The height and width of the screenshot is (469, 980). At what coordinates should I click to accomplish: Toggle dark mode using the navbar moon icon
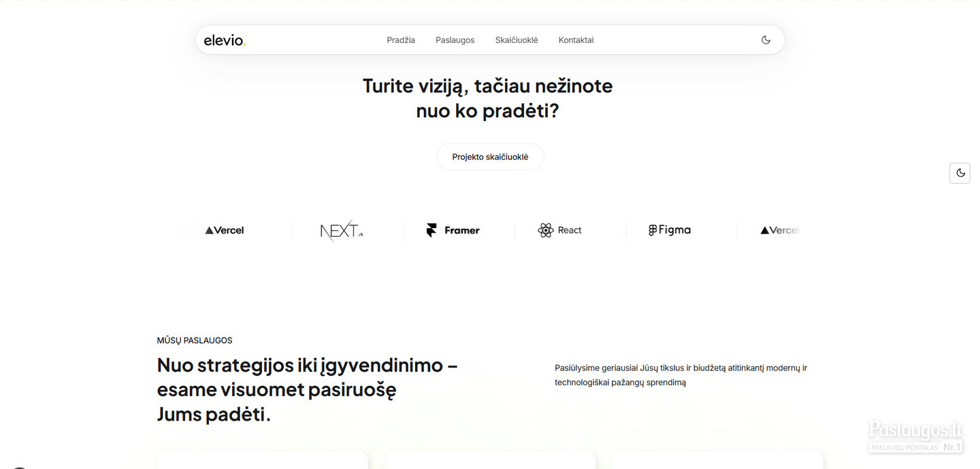(766, 40)
